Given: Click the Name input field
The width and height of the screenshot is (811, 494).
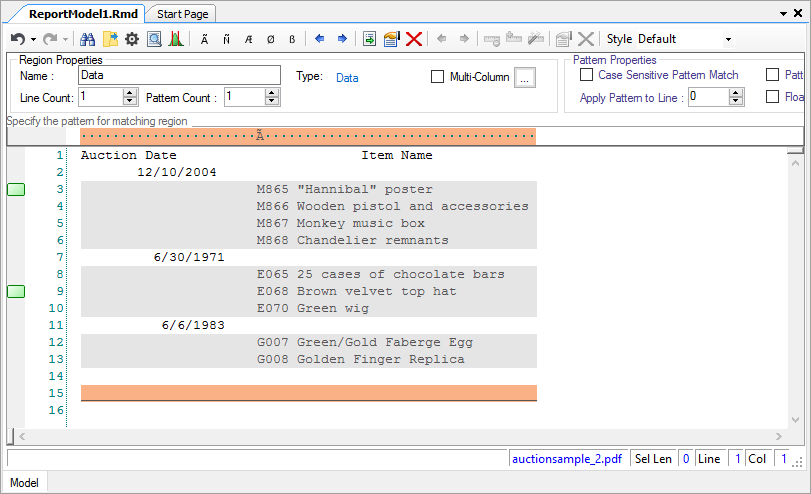Looking at the screenshot, I should tap(178, 75).
